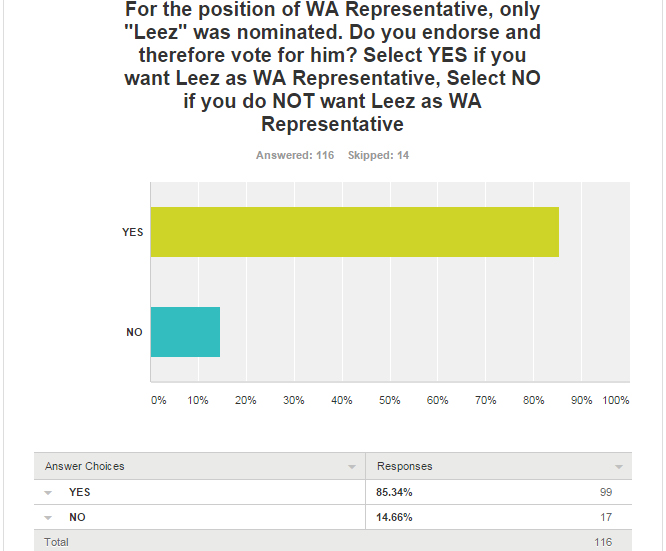
Task: Click the survey question title text
Action: [x=333, y=67]
